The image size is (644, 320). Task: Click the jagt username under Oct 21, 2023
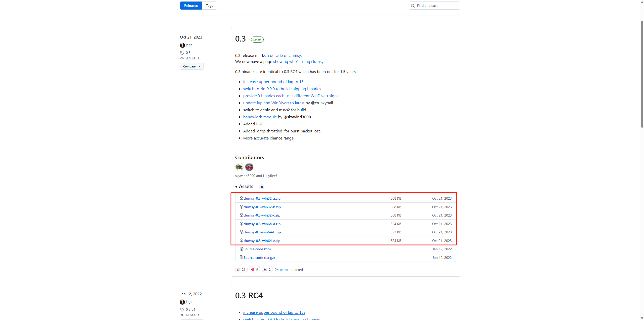point(189,45)
